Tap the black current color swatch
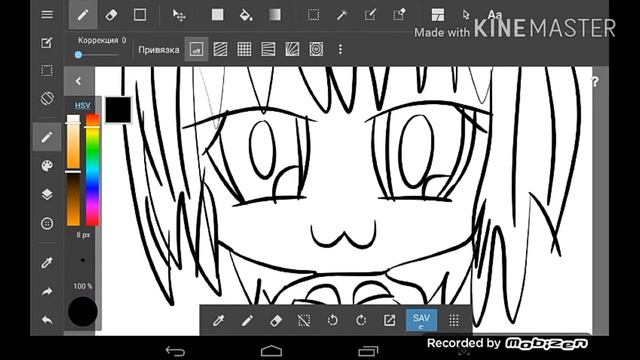The image size is (640, 360). 118,110
